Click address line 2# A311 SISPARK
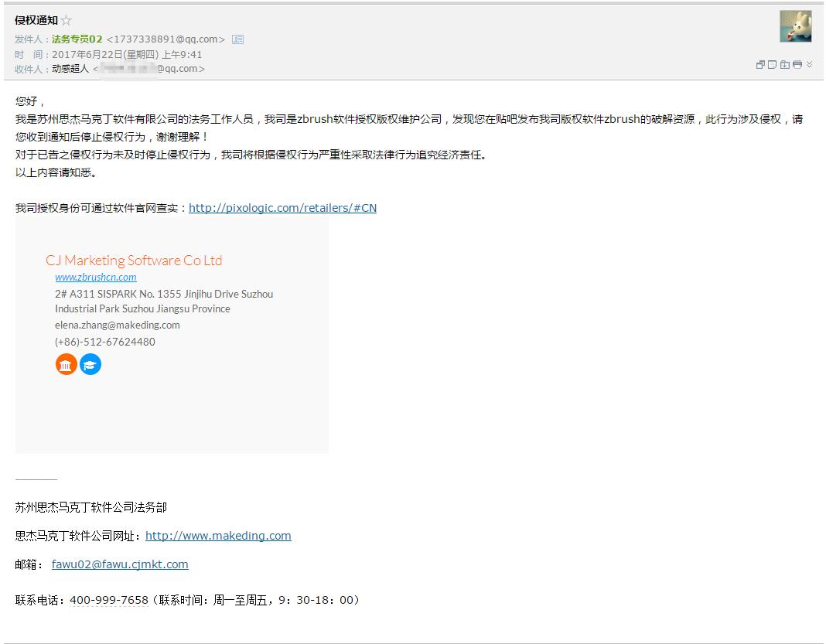The image size is (826, 644). point(164,294)
